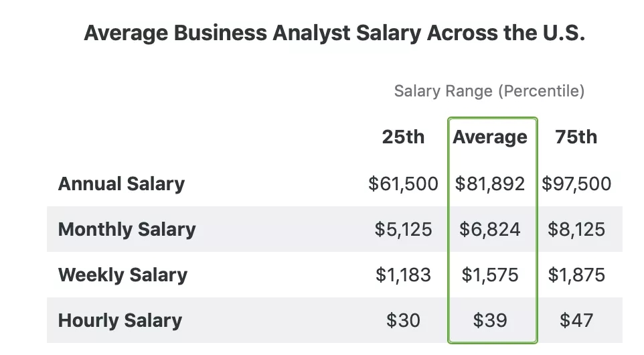Click the $30 hourly salary cell
This screenshot has width=644, height=355.
point(403,321)
